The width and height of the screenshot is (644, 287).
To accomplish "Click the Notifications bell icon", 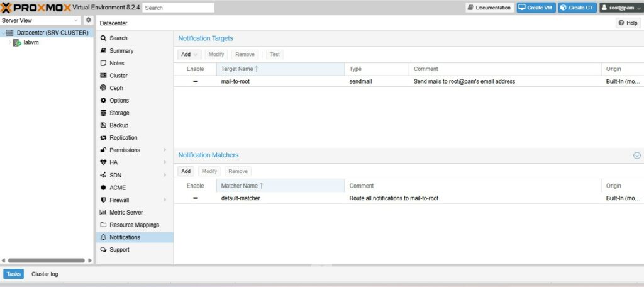I will pyautogui.click(x=103, y=237).
